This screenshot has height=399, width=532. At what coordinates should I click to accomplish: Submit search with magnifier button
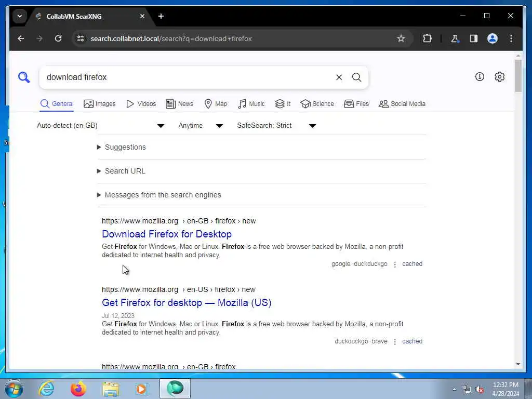[356, 77]
